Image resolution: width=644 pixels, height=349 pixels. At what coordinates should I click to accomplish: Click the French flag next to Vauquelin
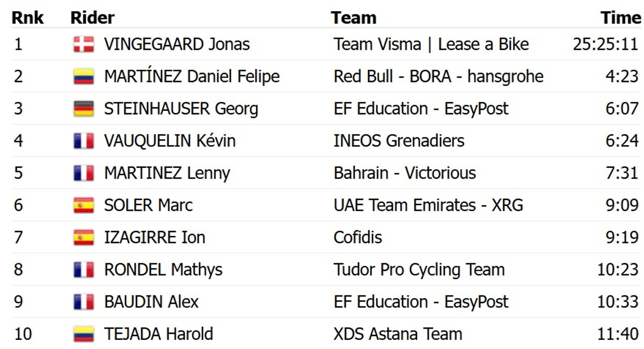coord(84,140)
